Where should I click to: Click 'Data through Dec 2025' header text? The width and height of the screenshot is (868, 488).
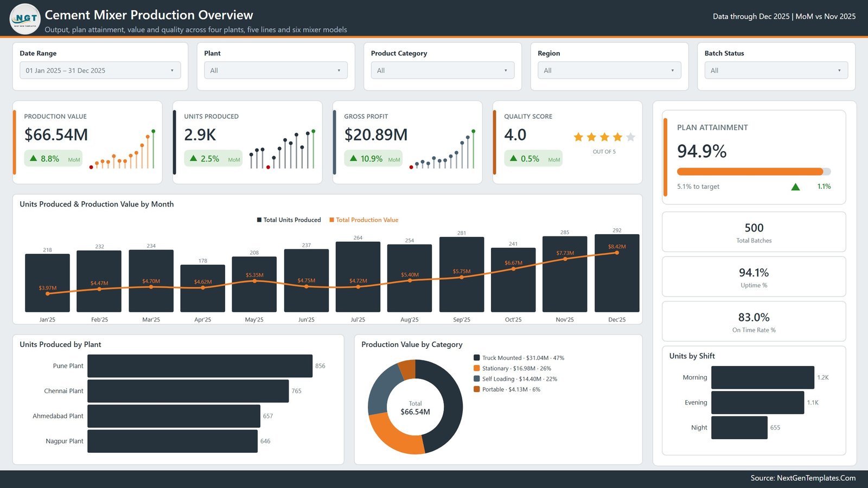751,17
